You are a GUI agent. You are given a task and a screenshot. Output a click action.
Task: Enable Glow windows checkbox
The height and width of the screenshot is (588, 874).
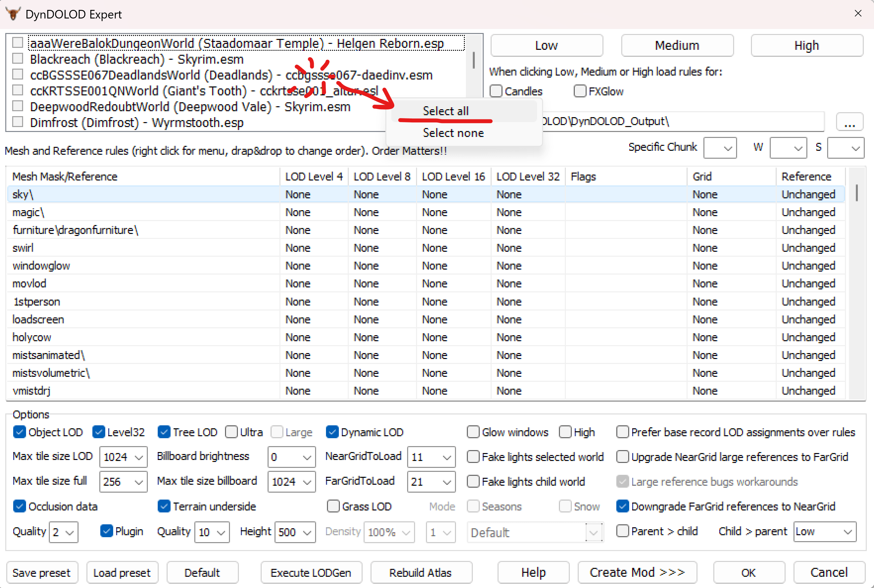(473, 432)
